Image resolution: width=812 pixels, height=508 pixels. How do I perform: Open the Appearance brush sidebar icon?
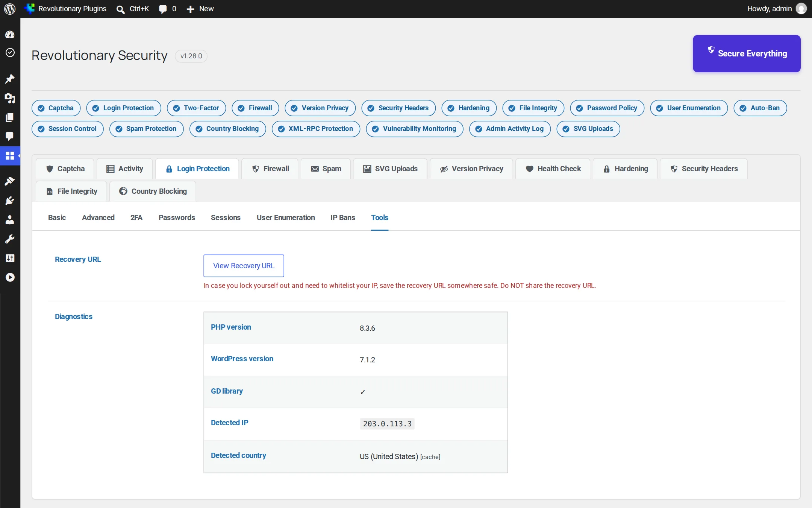(10, 181)
